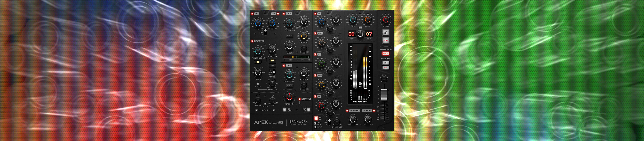Click the random channel ONE button
The height and width of the screenshot is (141, 644).
tap(386, 63)
